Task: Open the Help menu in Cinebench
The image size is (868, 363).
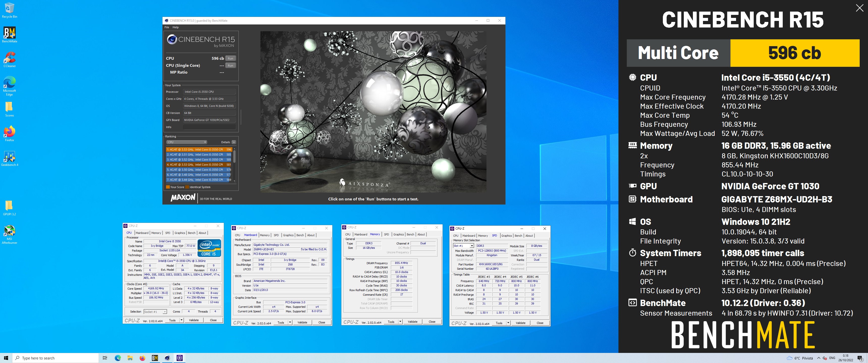Action: pos(176,27)
